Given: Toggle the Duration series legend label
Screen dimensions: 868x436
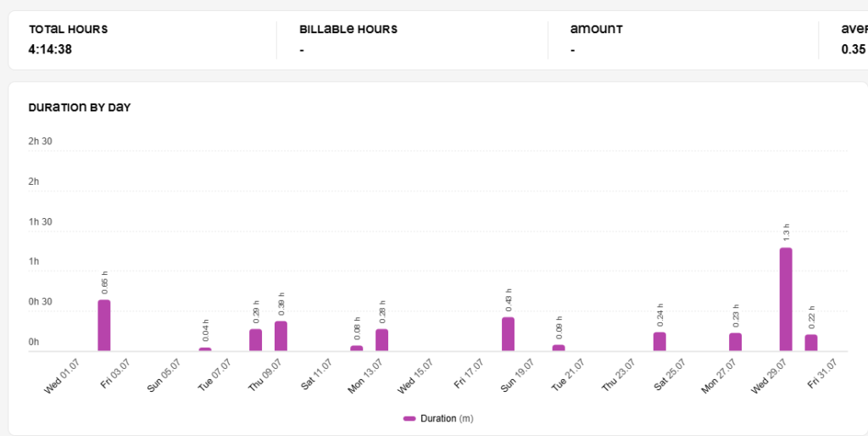Looking at the screenshot, I should coord(447,419).
